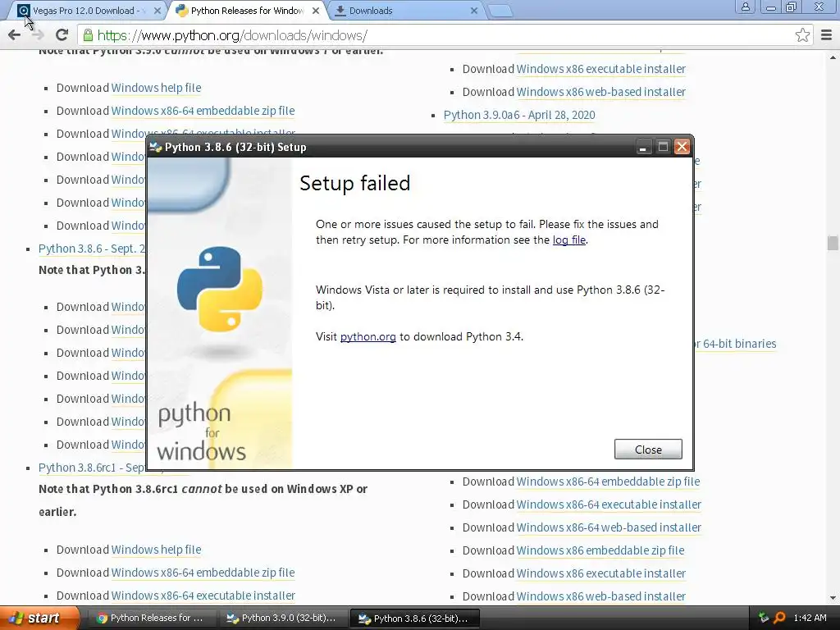
Task: Switch to Python 3.8.6 (32-bit) taskbar item
Action: pos(414,619)
